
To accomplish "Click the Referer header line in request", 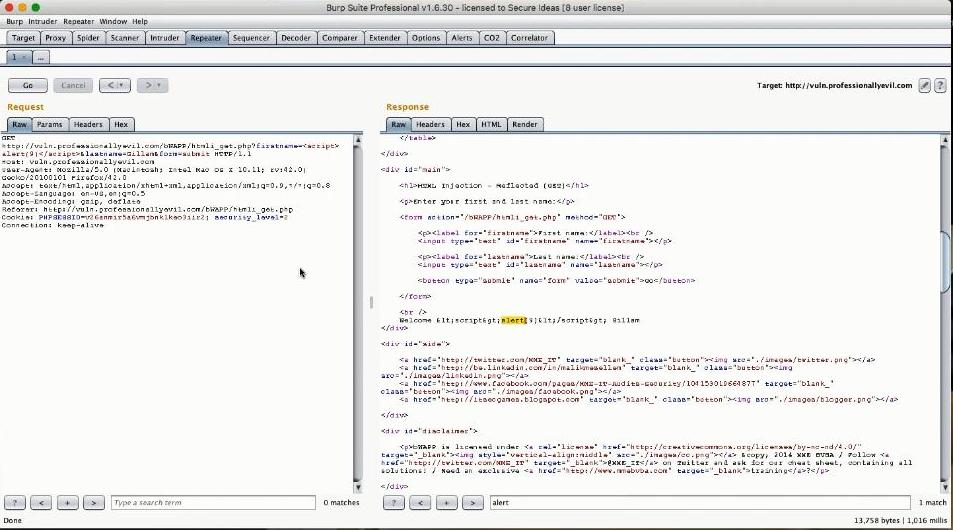I will [x=147, y=209].
